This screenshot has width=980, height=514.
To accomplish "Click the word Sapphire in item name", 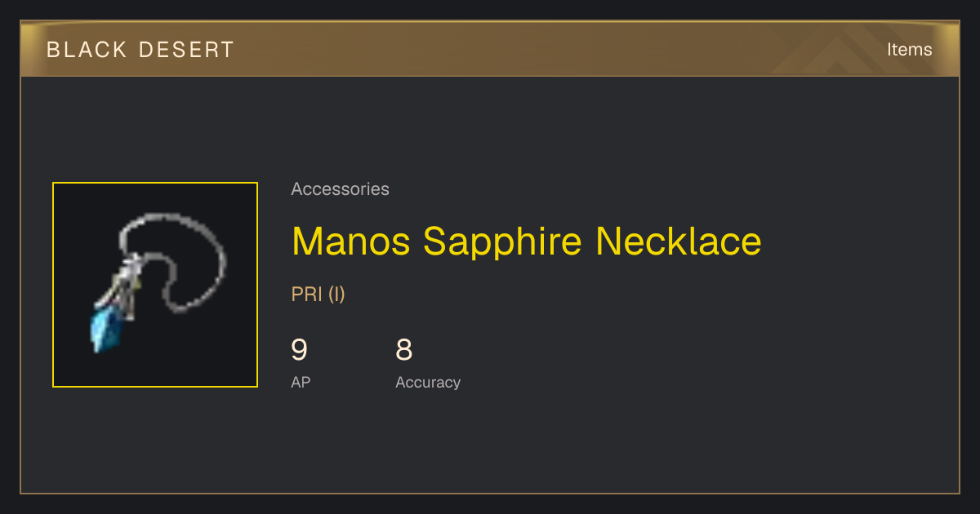I will [503, 241].
